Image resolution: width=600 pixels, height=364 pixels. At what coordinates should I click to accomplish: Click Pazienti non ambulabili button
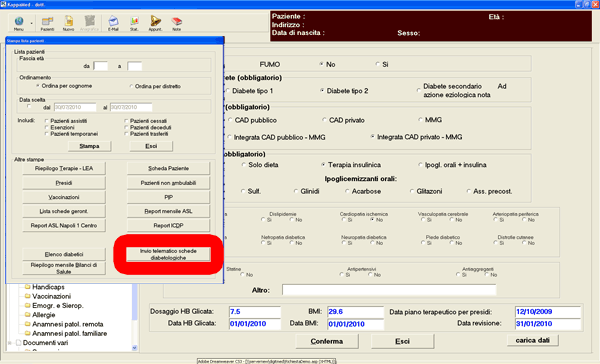(168, 183)
